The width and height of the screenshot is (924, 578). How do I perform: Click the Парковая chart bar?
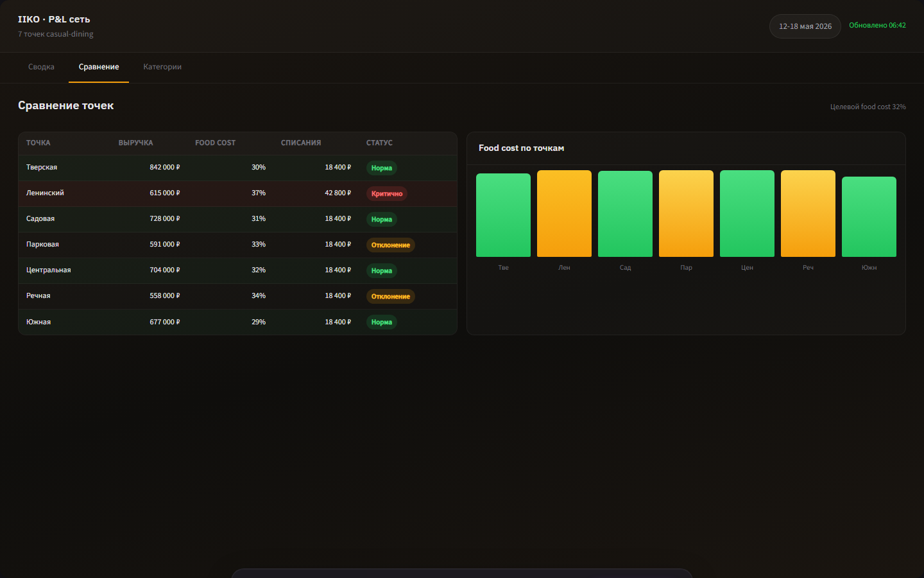click(x=686, y=213)
